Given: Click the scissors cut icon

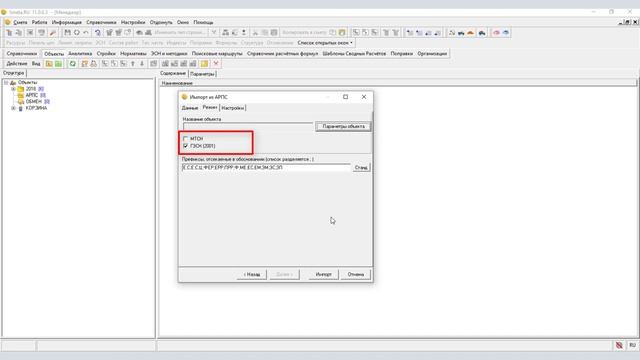Looking at the screenshot, I should coord(255,33).
